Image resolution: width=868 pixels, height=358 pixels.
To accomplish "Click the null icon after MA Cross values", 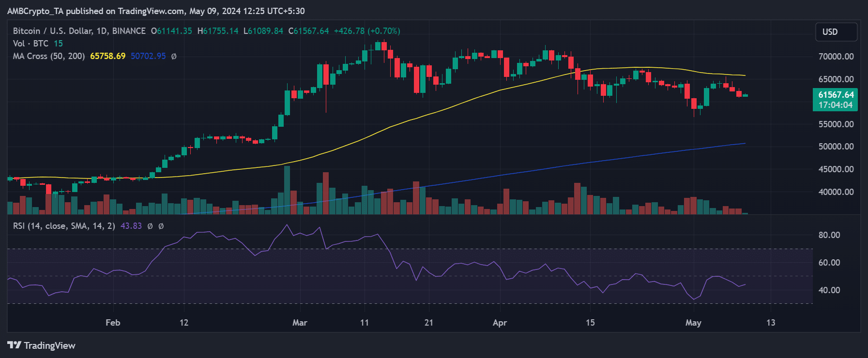I will pyautogui.click(x=174, y=56).
